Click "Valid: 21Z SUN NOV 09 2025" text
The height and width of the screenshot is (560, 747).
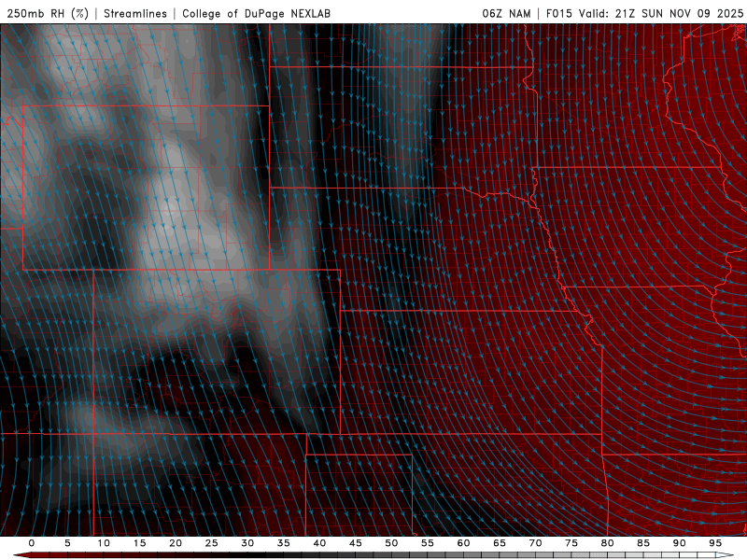pyautogui.click(x=661, y=13)
